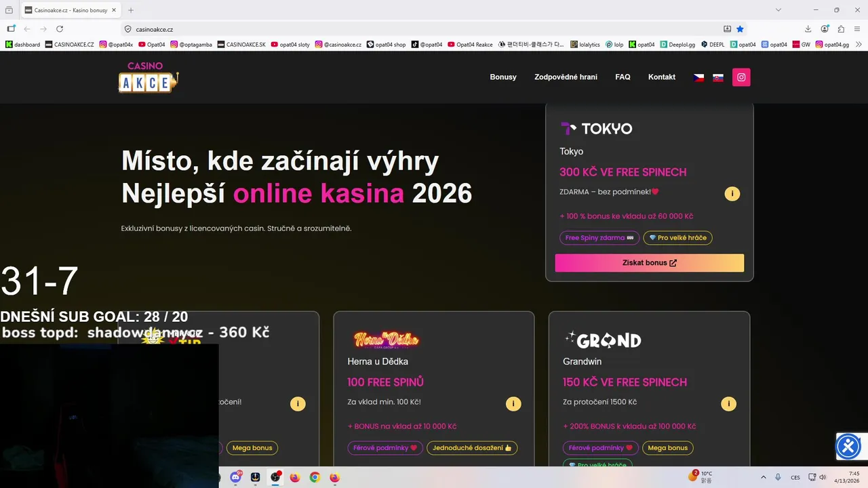This screenshot has height=488, width=868.
Task: Click 'Mega bonus' tag on Grandwin card
Action: [x=668, y=448]
